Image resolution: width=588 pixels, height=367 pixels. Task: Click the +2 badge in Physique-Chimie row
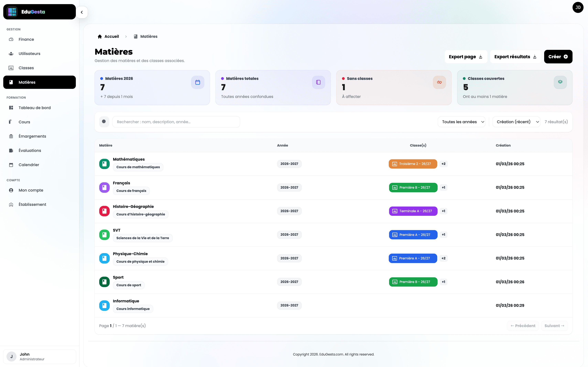[x=443, y=258]
